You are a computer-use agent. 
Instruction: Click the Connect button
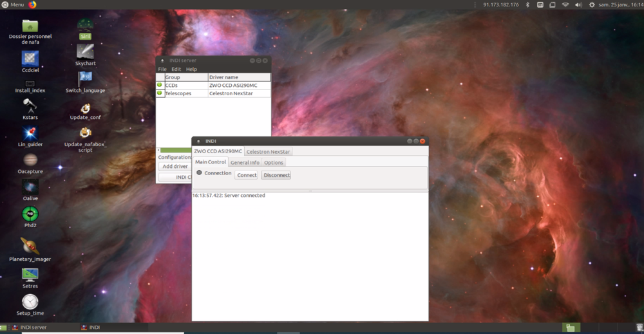click(247, 175)
